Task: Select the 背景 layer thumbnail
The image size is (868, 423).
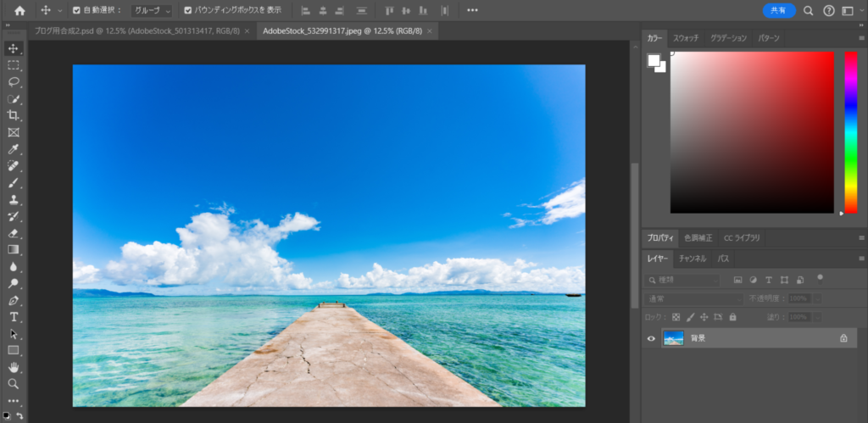Action: pyautogui.click(x=674, y=338)
